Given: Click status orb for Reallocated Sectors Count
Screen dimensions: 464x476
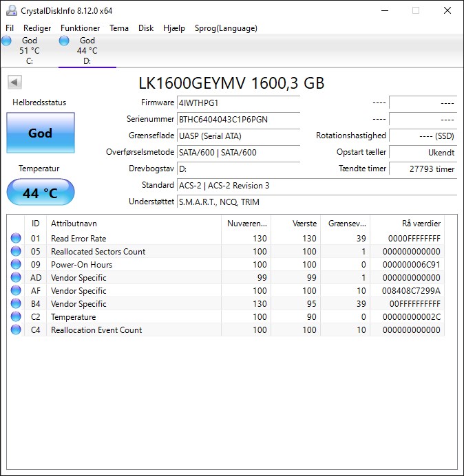Looking at the screenshot, I should point(16,251).
